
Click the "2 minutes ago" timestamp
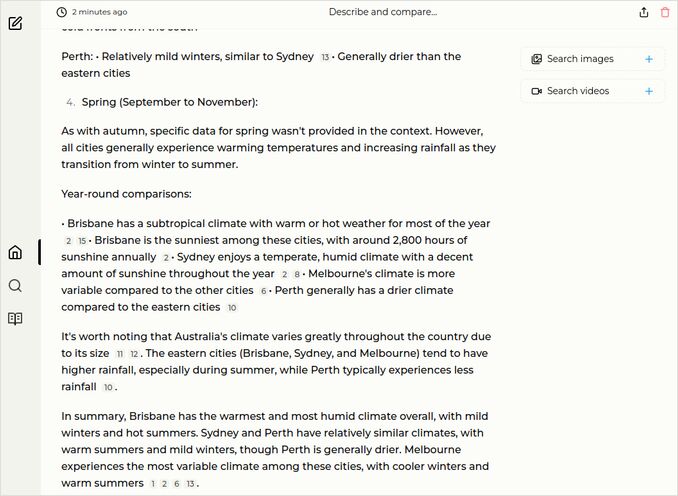[99, 12]
